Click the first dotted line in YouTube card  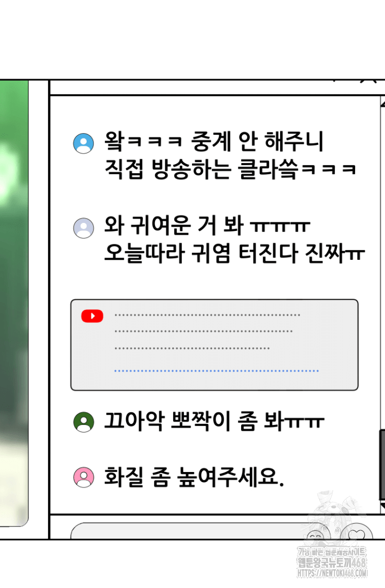tap(207, 315)
